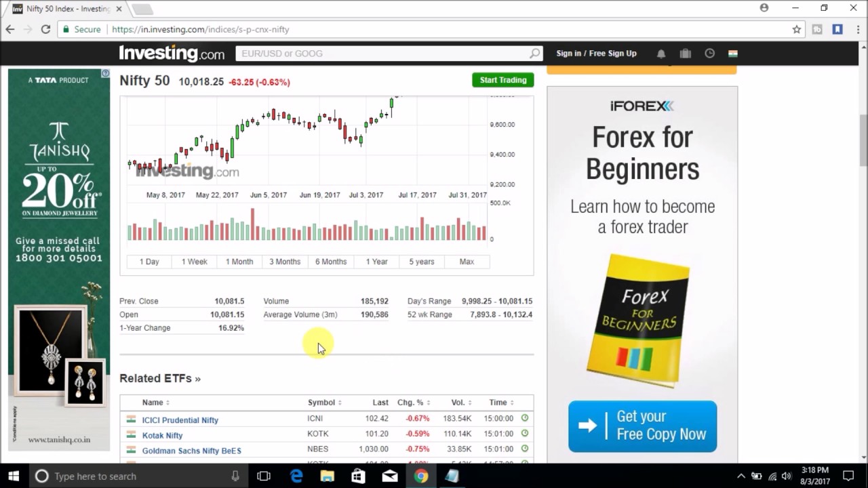Click the Forex for Beginners book image
The height and width of the screenshot is (488, 868).
pos(638,320)
